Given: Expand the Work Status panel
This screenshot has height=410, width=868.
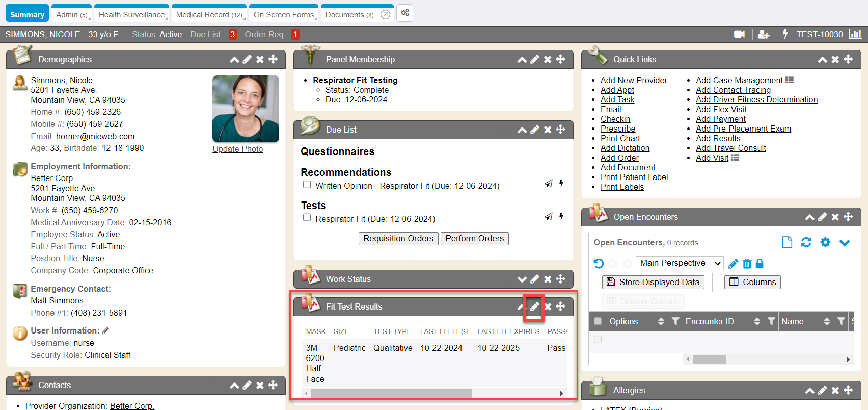Looking at the screenshot, I should 522,279.
